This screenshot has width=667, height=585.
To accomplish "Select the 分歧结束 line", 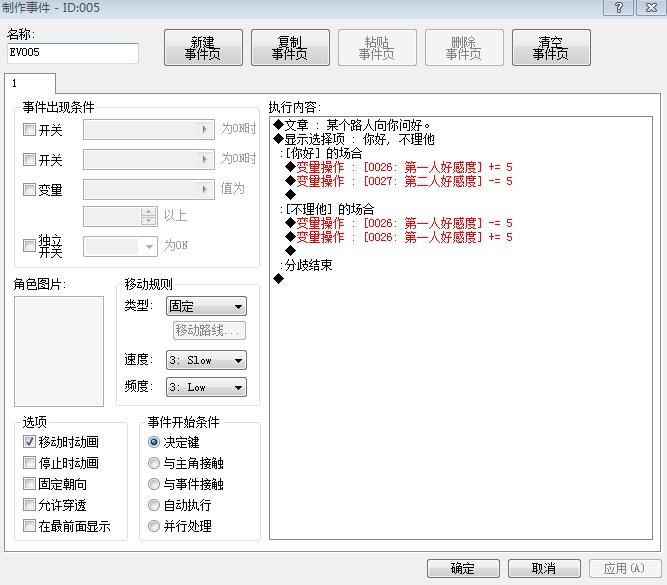I will pyautogui.click(x=307, y=265).
